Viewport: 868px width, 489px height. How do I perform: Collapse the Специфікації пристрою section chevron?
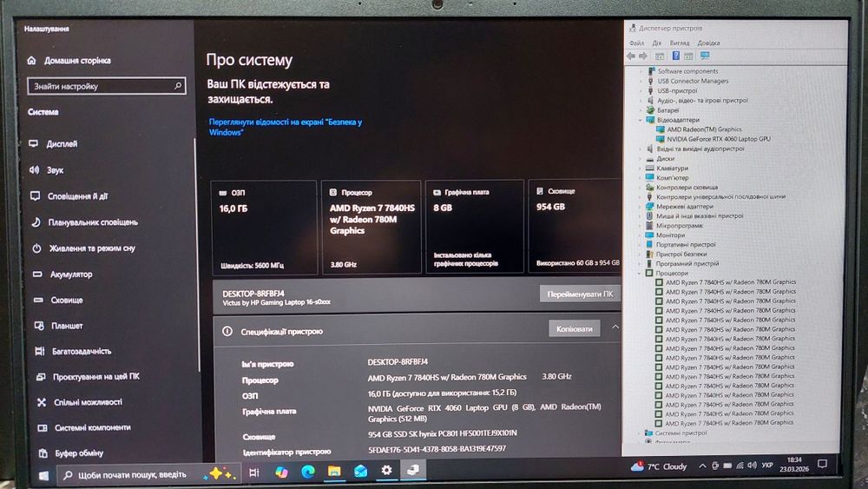click(x=615, y=327)
